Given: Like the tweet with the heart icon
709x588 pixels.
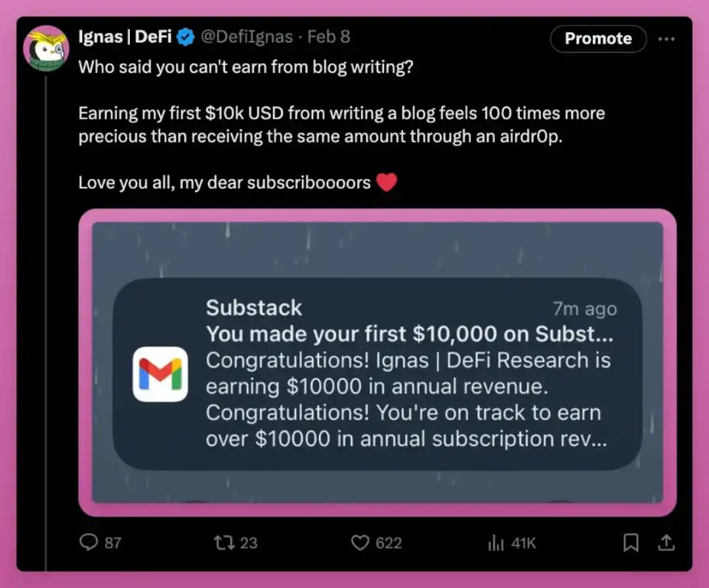Looking at the screenshot, I should coord(359,542).
